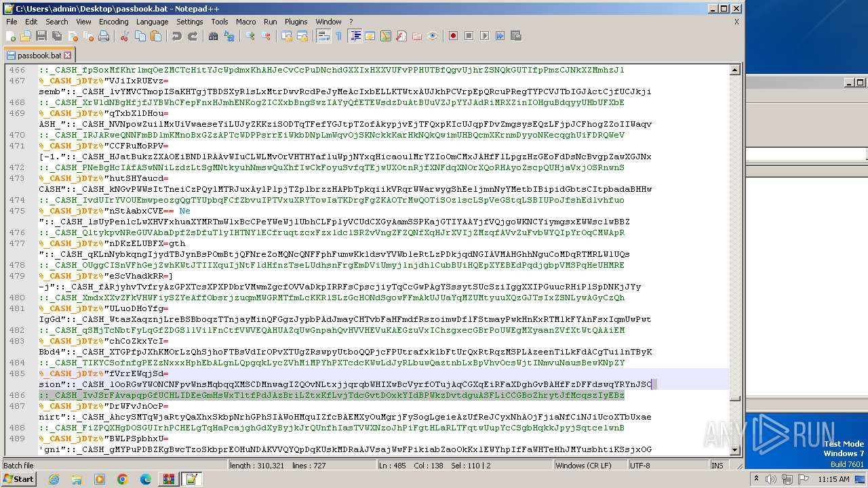Close document using X beside menu bar
The height and width of the screenshot is (488, 868).
pos(736,22)
